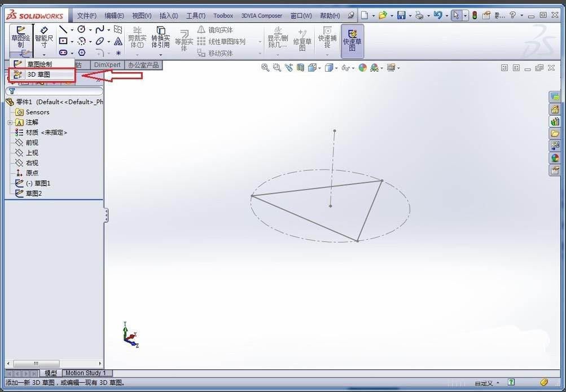Screen dimensions: 566x392
Task: Open the 编辑(E) menu
Action: tap(114, 15)
